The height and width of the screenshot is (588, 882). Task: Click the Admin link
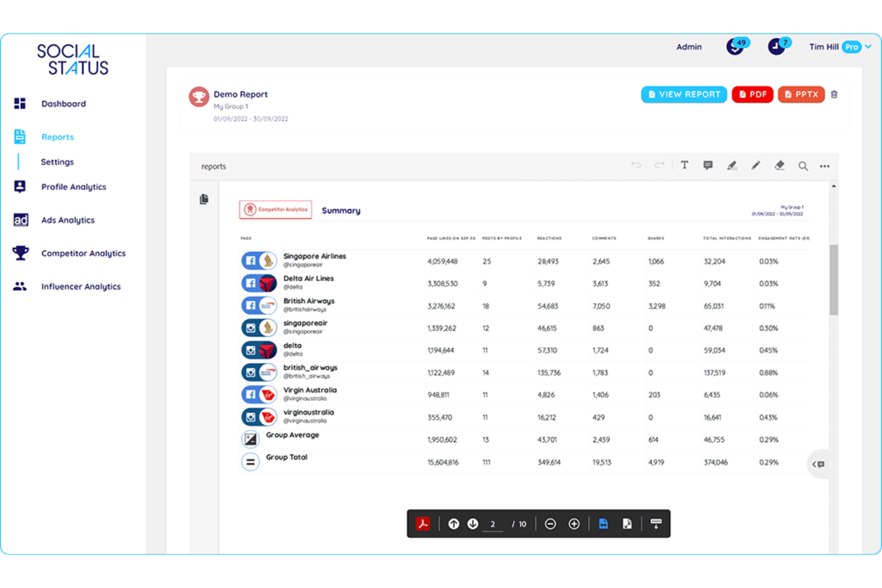coord(689,47)
